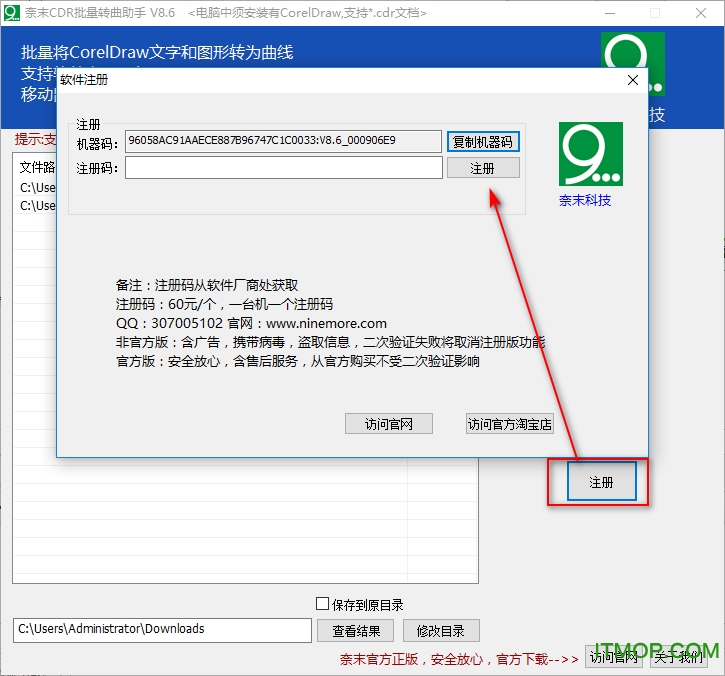Screen dimensions: 725x676
Task: Open the 关于我们 button at bottom right
Action: pyautogui.click(x=679, y=657)
